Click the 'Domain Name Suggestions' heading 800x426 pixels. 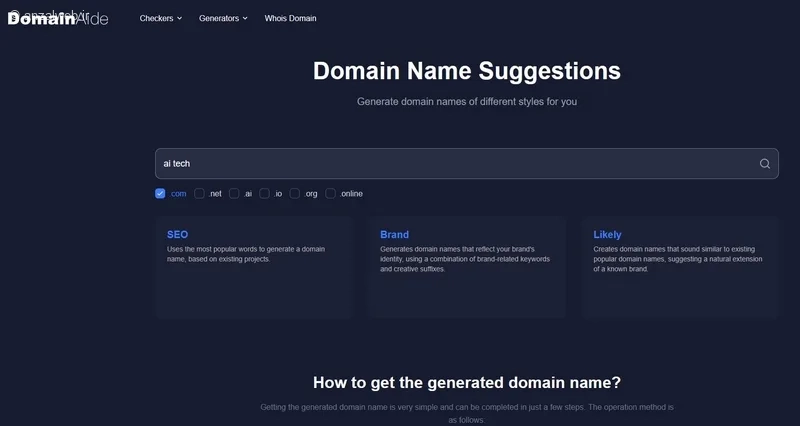click(x=467, y=71)
